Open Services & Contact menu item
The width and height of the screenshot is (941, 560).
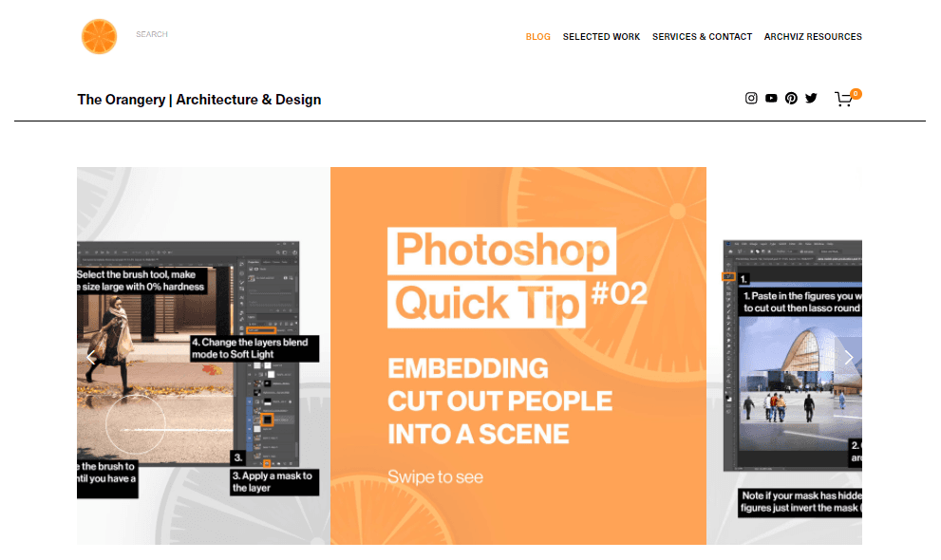pyautogui.click(x=702, y=37)
